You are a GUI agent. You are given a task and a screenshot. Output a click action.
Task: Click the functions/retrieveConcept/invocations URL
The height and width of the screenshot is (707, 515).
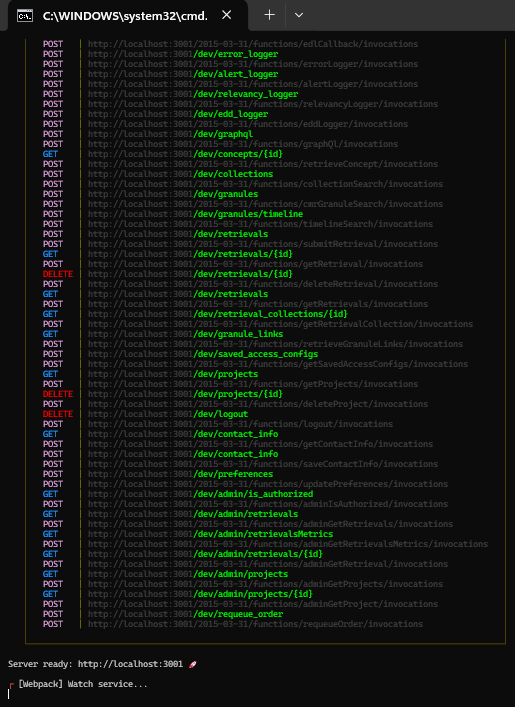263,164
